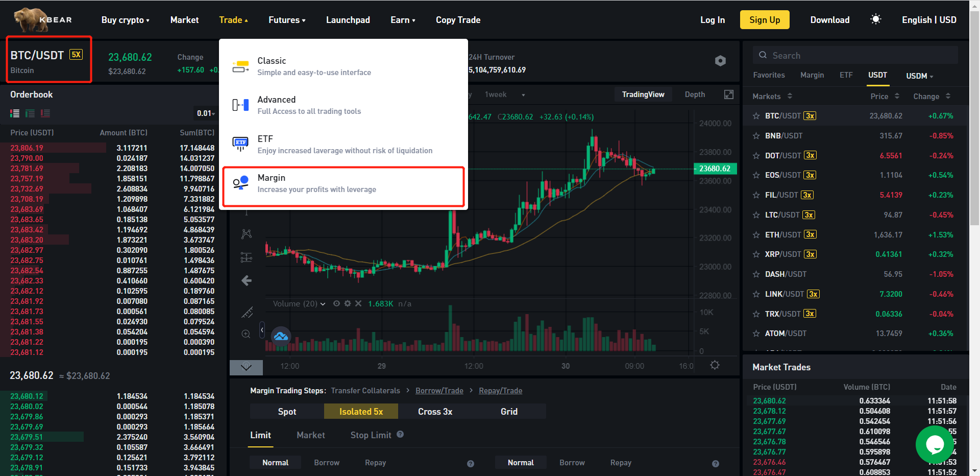Click help icon beside left Repay

[x=471, y=464]
